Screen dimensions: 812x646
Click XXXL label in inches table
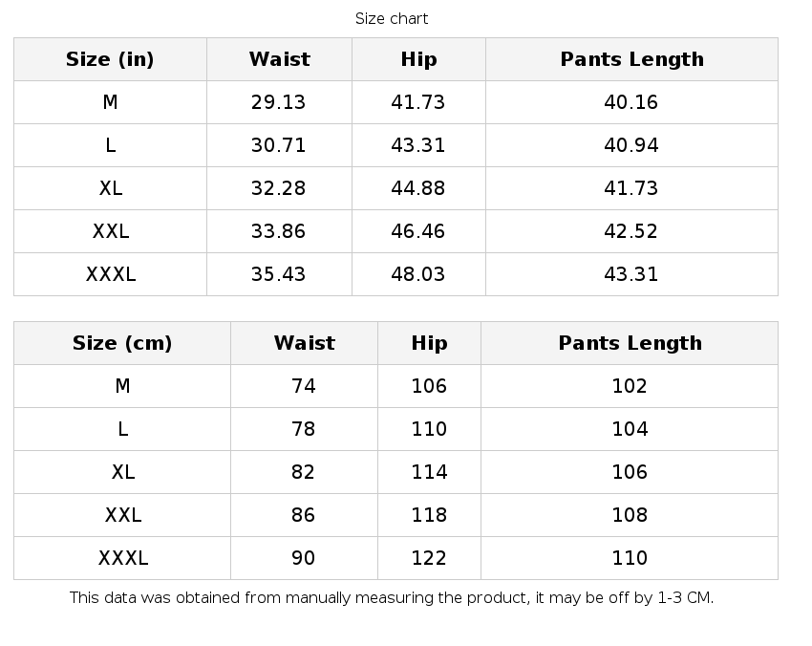111,274
